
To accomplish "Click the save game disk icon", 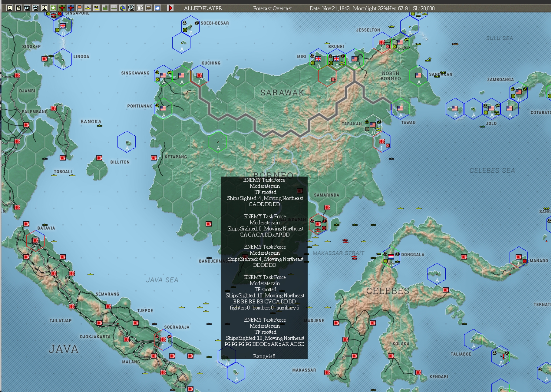I will (10, 8).
